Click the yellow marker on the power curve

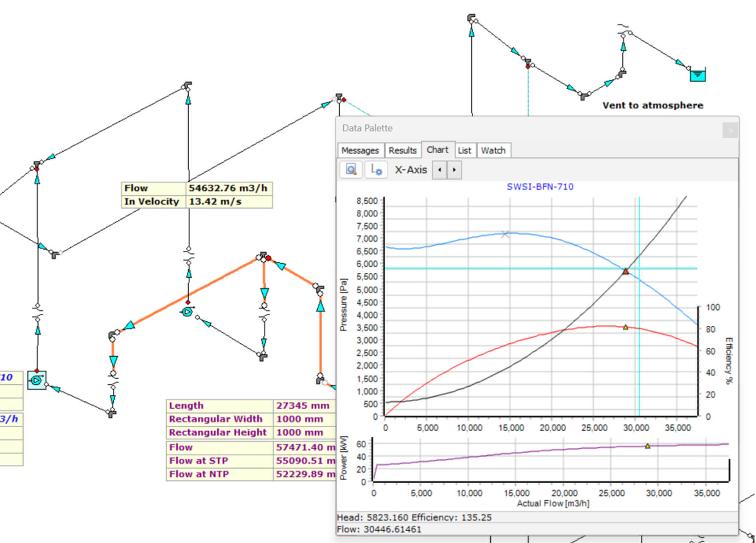click(x=648, y=446)
